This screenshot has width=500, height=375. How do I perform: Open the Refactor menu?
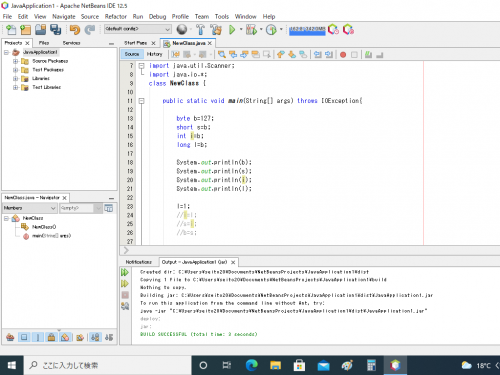pyautogui.click(x=116, y=16)
